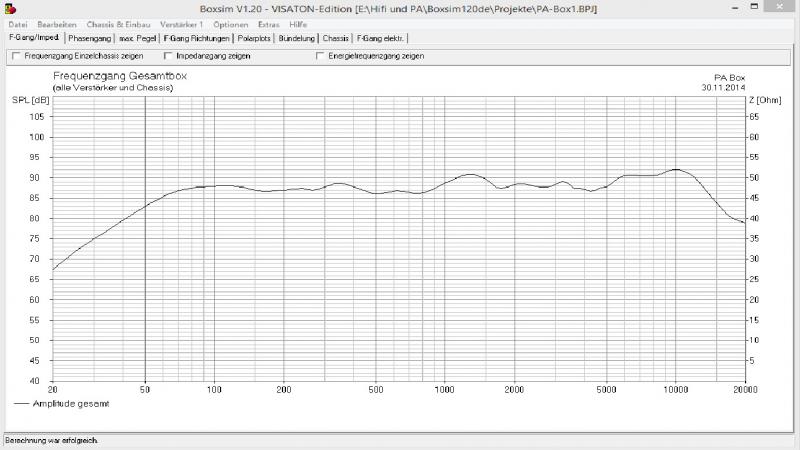Click the subtitle alle Verstärker und Chassis
The image size is (800, 450).
(x=113, y=88)
